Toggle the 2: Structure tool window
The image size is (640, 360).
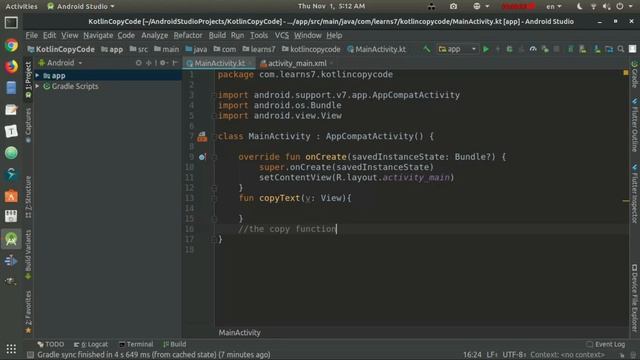point(28,197)
